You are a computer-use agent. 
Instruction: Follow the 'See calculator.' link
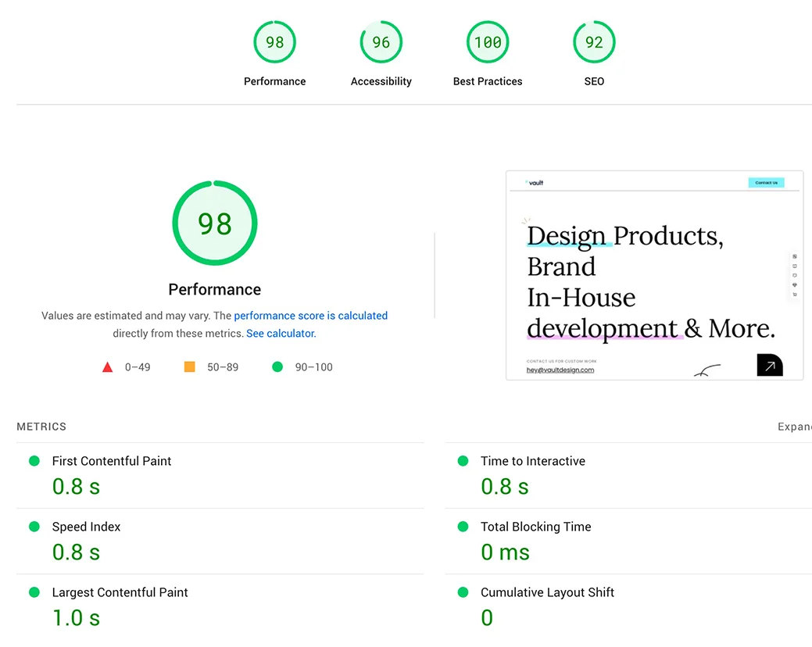281,334
